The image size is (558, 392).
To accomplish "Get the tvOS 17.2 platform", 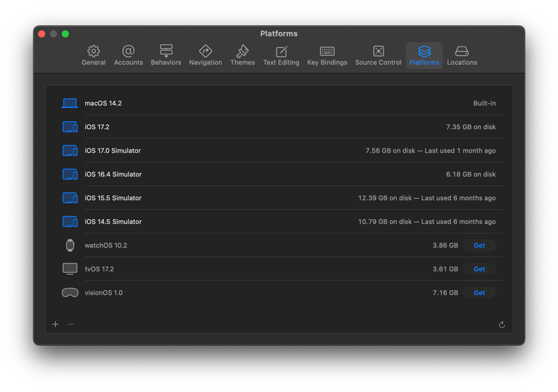I will (x=479, y=269).
